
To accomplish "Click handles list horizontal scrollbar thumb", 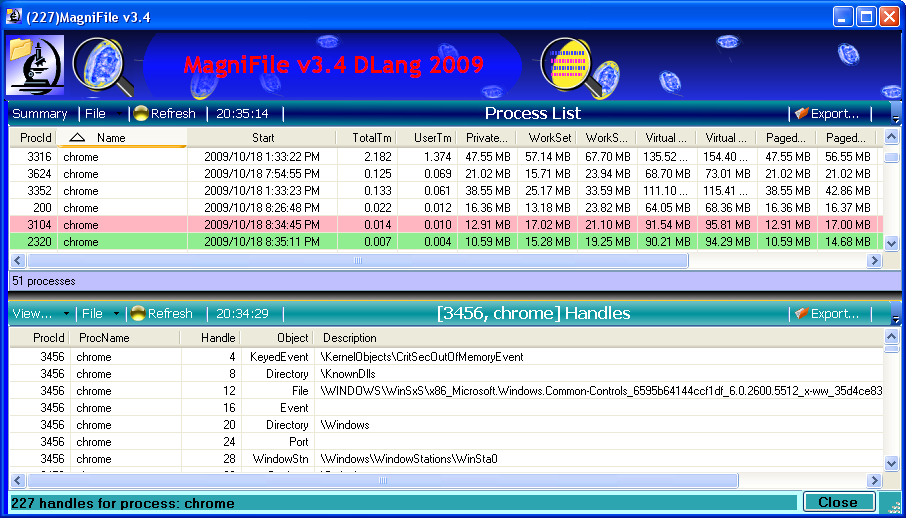I will click(383, 480).
